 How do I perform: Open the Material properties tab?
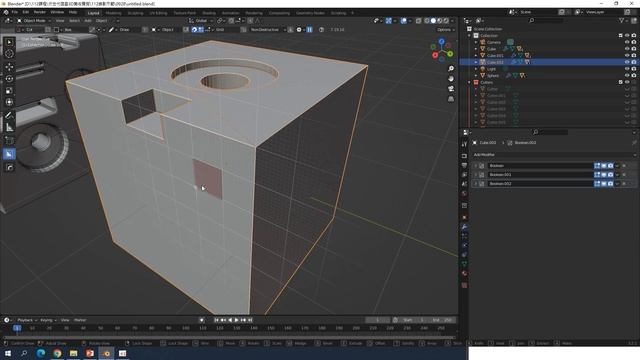[464, 273]
